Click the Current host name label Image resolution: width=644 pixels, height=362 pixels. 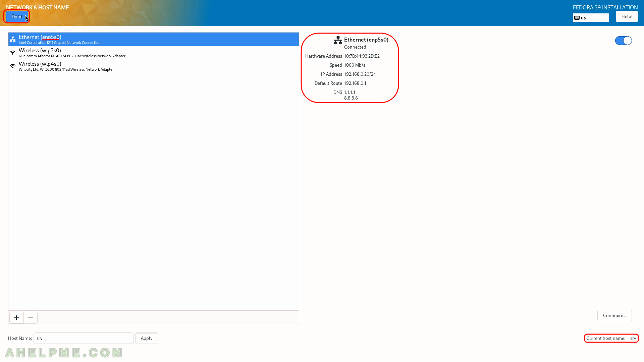605,338
